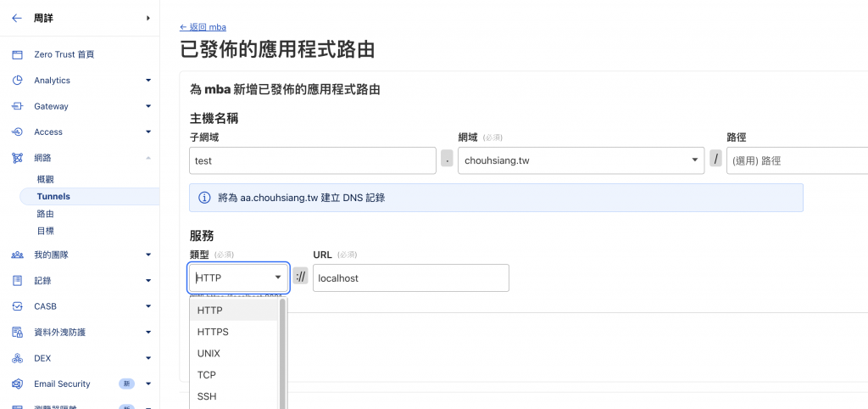Collapse the 網路 section chevron
Viewport: 868px width, 409px height.
click(x=148, y=158)
